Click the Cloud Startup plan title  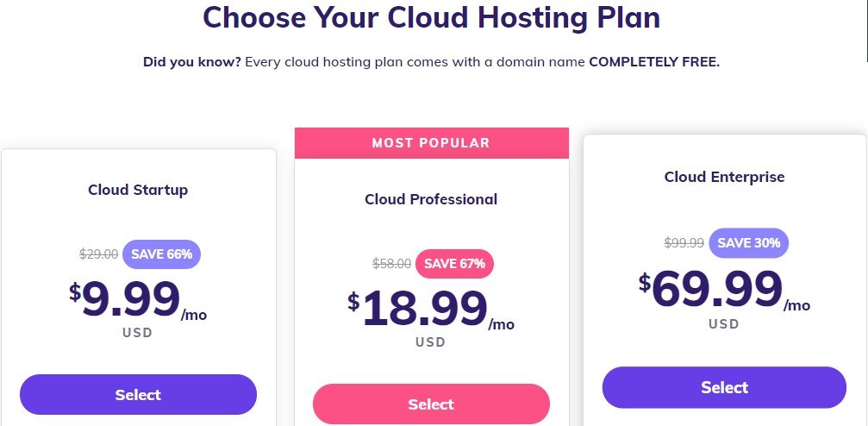[x=138, y=190]
